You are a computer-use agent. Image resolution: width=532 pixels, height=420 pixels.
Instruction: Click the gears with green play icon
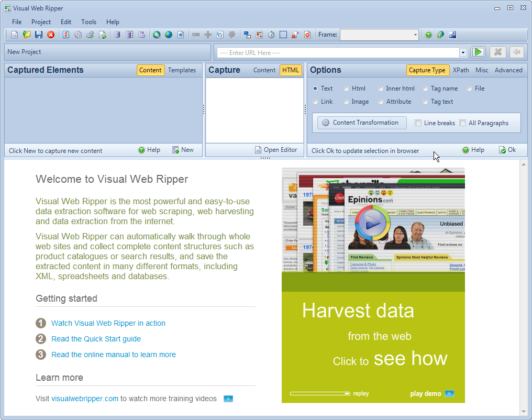click(x=90, y=35)
